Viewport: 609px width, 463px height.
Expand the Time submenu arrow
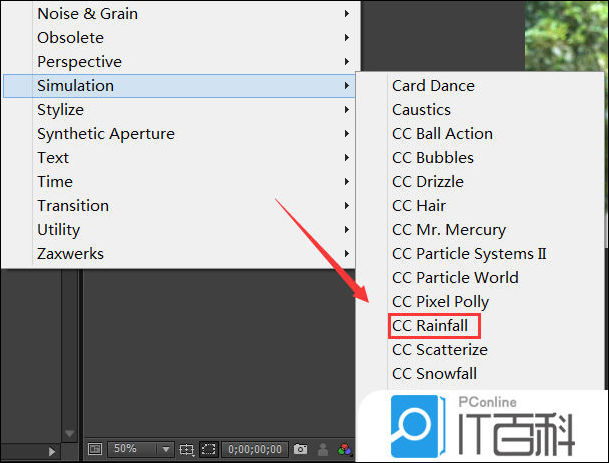tap(346, 182)
